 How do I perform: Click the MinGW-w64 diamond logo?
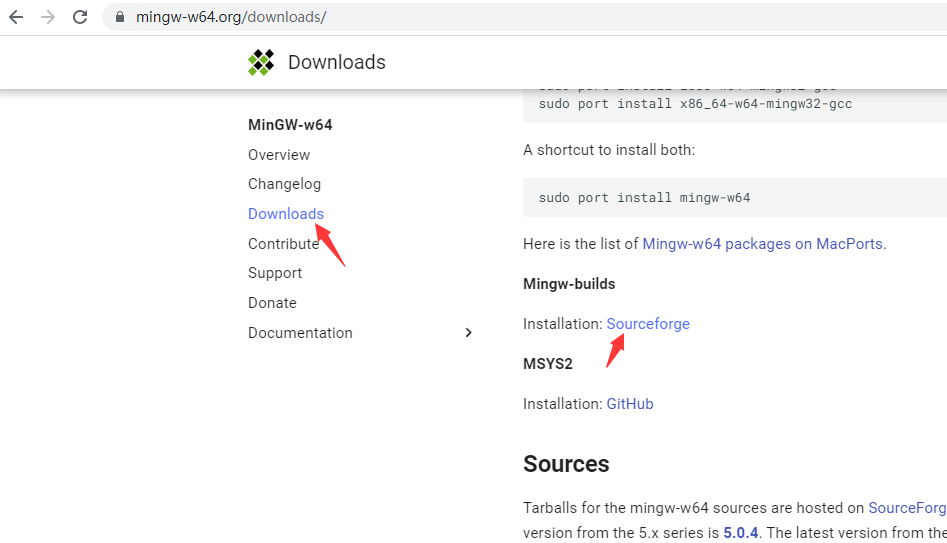(x=261, y=62)
